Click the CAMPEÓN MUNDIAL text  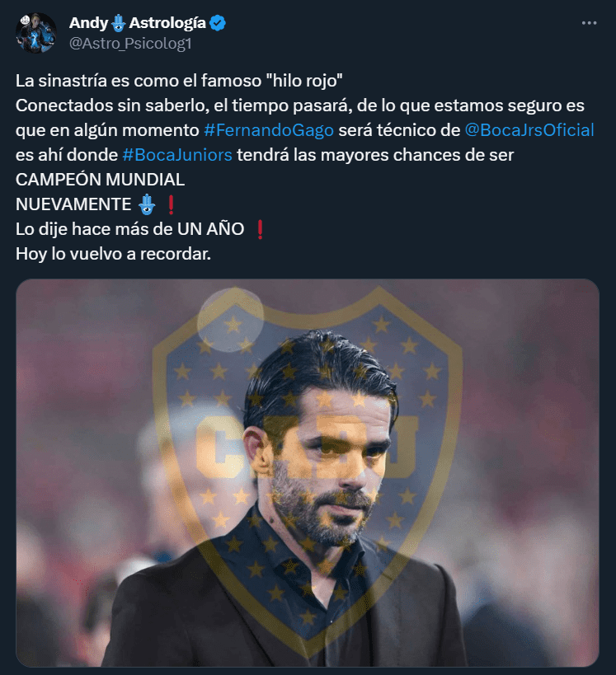tap(100, 180)
